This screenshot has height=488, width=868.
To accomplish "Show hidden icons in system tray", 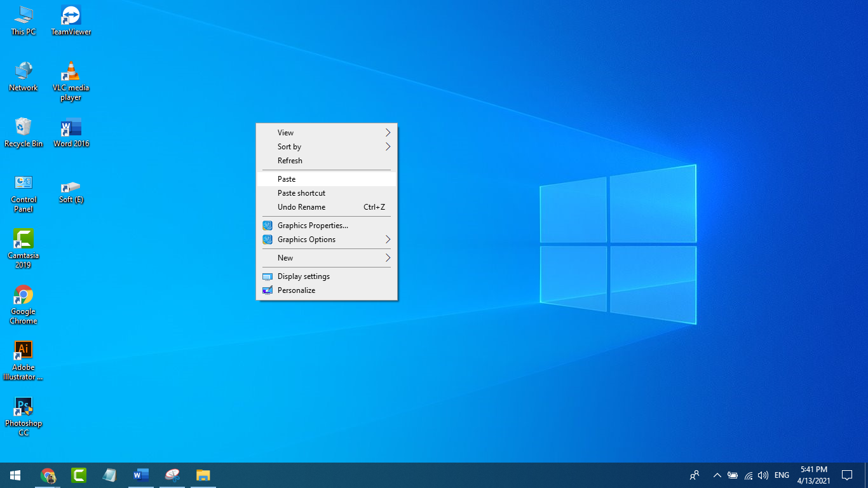I will [x=717, y=475].
